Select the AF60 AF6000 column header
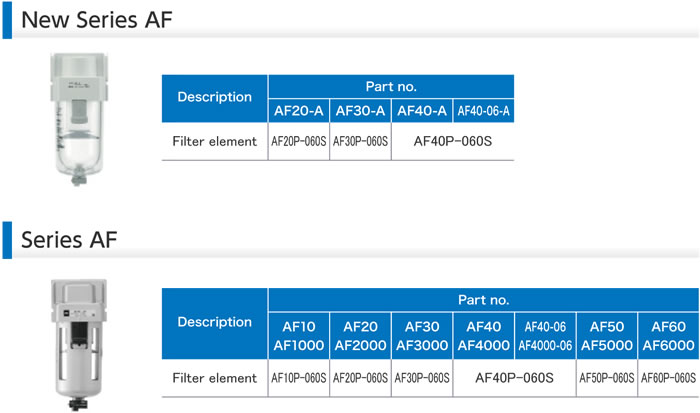This screenshot has height=413, width=700. (667, 335)
